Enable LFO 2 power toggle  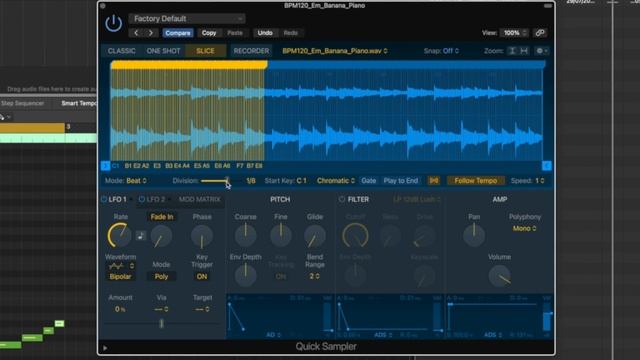(142, 199)
